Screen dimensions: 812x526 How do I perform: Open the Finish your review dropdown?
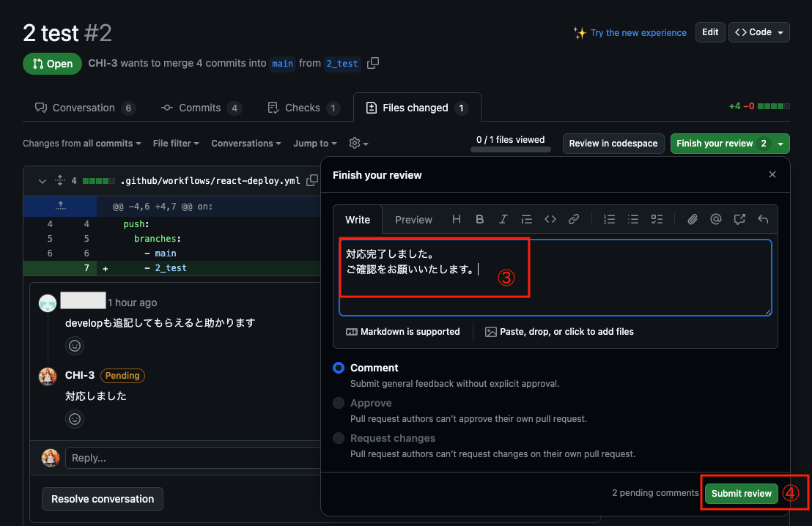[730, 144]
